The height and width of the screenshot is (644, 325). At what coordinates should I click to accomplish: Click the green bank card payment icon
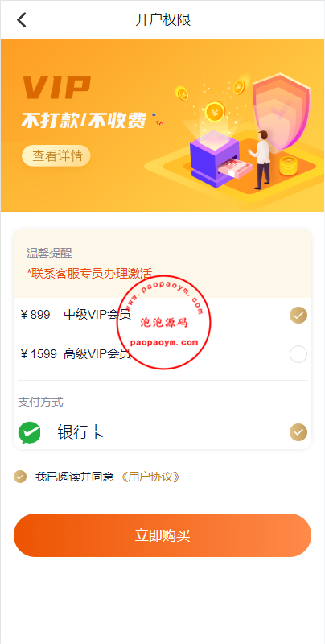[x=30, y=432]
